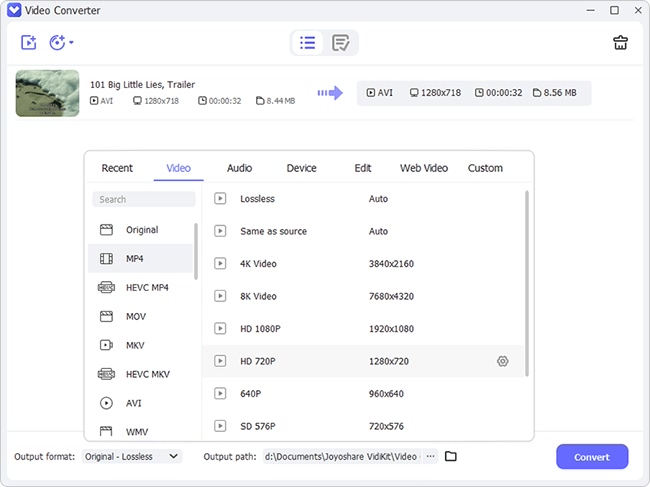This screenshot has width=650, height=487.
Task: Switch to the converting list view icon
Action: click(x=308, y=42)
